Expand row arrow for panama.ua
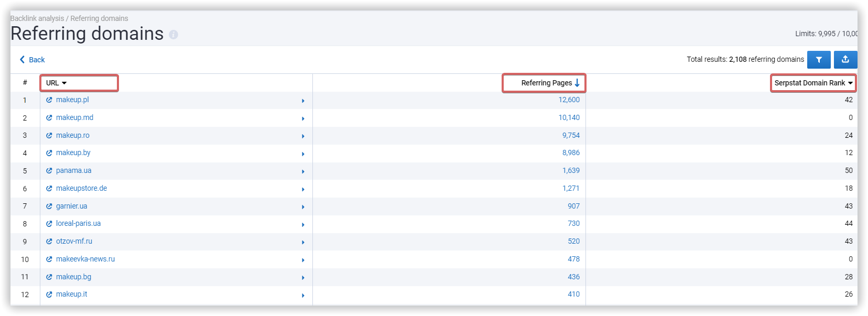 pos(303,171)
